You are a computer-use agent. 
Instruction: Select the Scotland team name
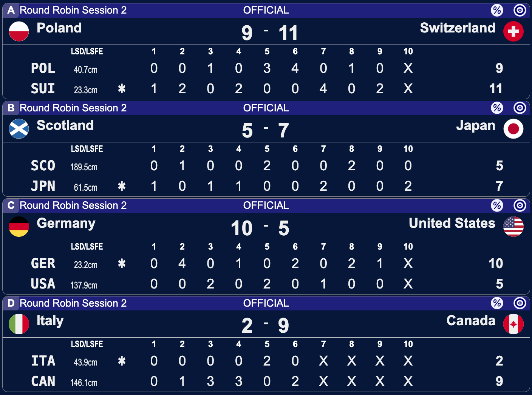pos(65,125)
